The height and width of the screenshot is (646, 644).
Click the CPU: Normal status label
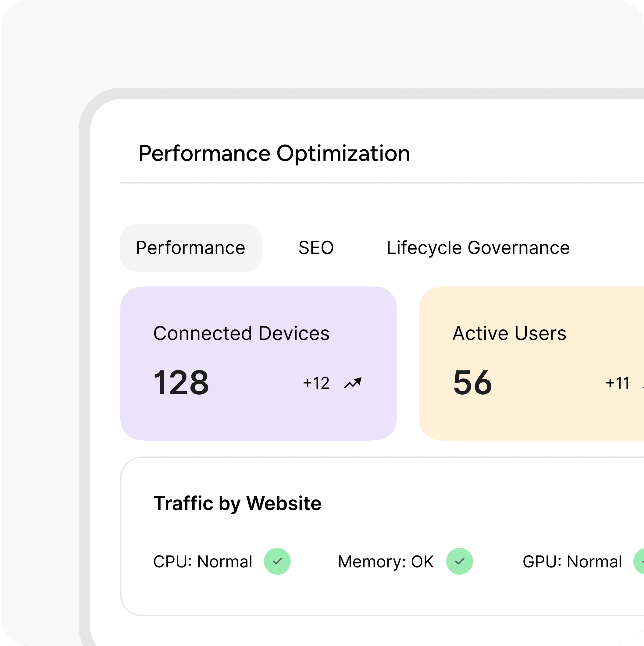203,562
